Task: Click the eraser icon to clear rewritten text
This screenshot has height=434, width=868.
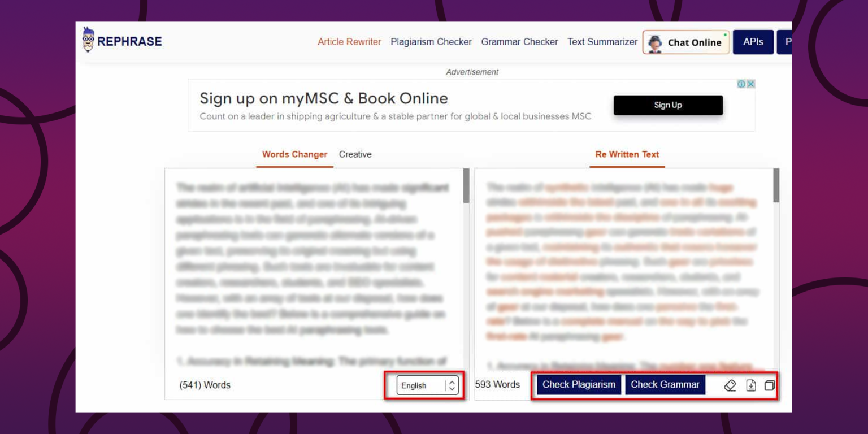Action: click(731, 385)
